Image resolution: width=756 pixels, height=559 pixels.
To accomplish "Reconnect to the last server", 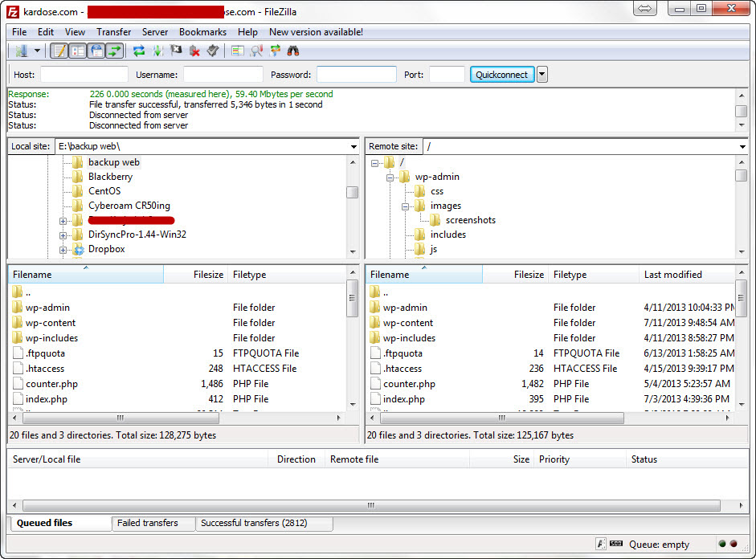I will point(213,51).
